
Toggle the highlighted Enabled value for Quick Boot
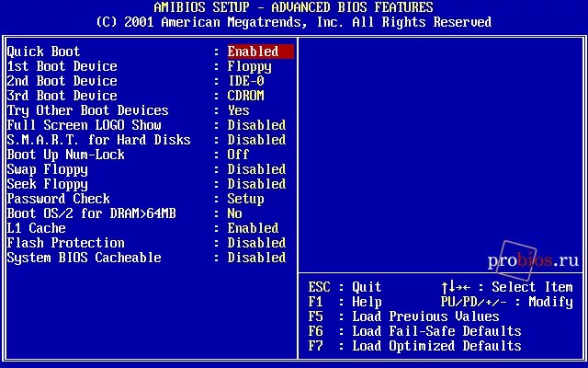[x=261, y=52]
